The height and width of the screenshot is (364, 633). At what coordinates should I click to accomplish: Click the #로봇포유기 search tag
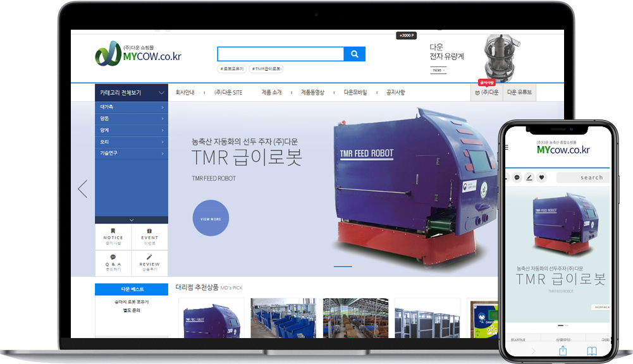[232, 69]
